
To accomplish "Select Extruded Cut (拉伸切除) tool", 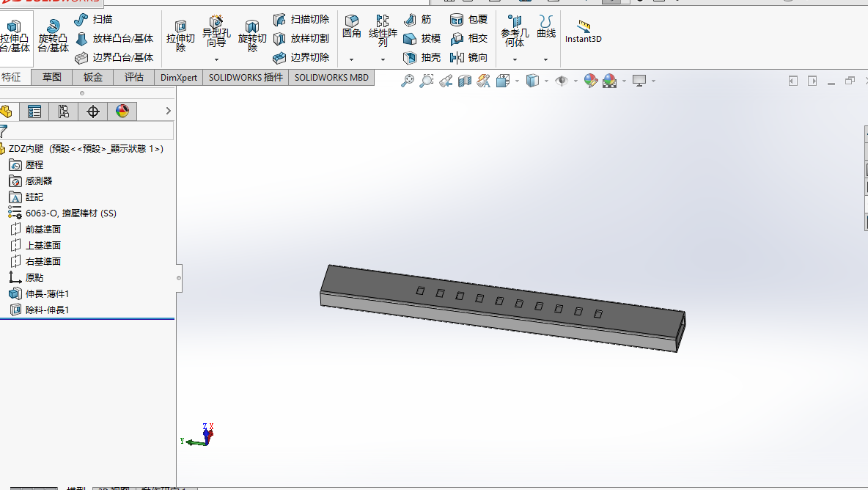I will tap(180, 36).
